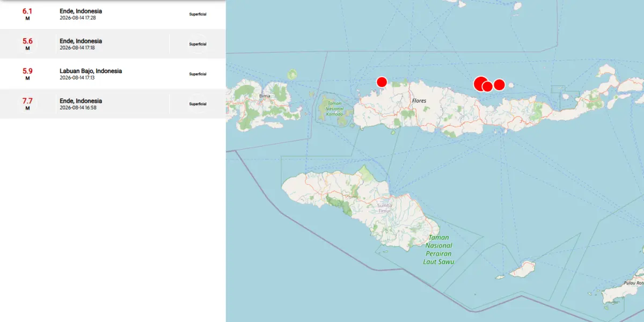Click the largest red earthquake marker
This screenshot has width=644, height=322.
click(481, 84)
